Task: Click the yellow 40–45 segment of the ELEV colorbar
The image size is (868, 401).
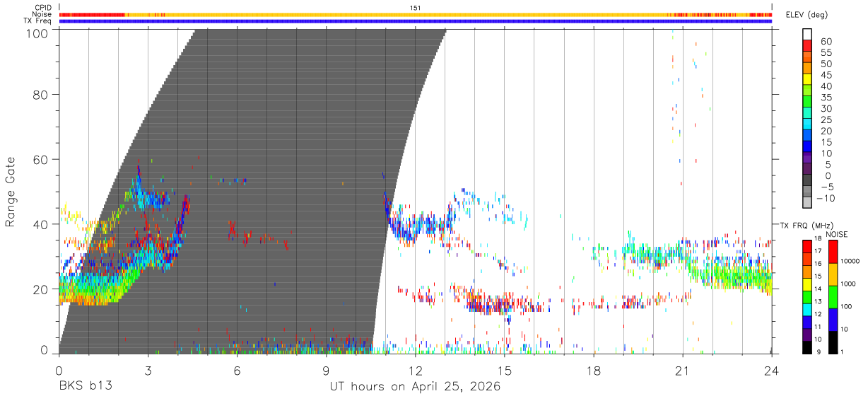Action: [807, 80]
